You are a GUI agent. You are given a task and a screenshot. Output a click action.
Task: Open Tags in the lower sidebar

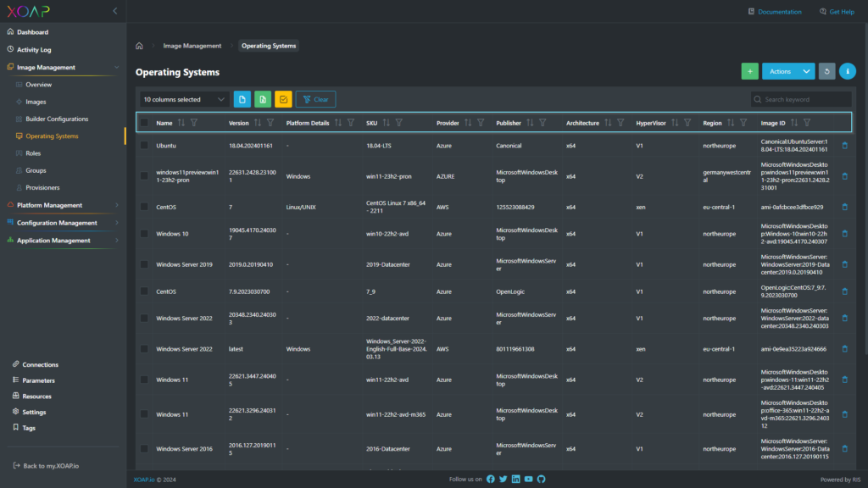(28, 428)
